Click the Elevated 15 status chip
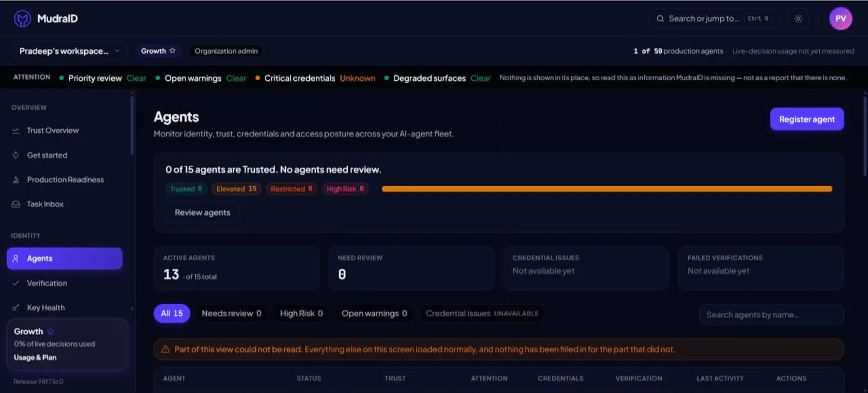The height and width of the screenshot is (393, 868). [236, 189]
